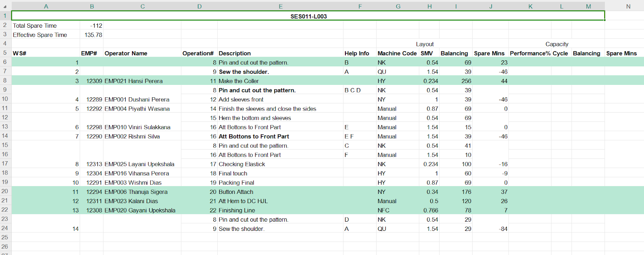Select row 5 header
The height and width of the screenshot is (255, 644).
(x=5, y=53)
